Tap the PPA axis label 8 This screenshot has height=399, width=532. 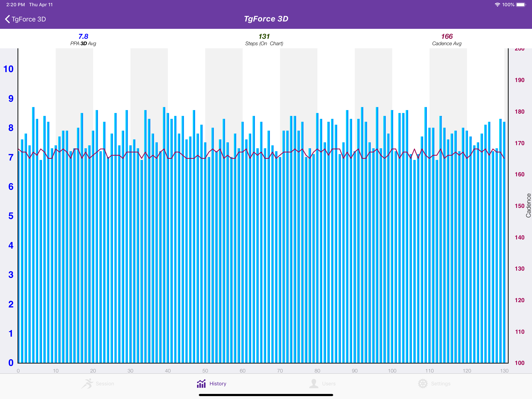tap(11, 128)
